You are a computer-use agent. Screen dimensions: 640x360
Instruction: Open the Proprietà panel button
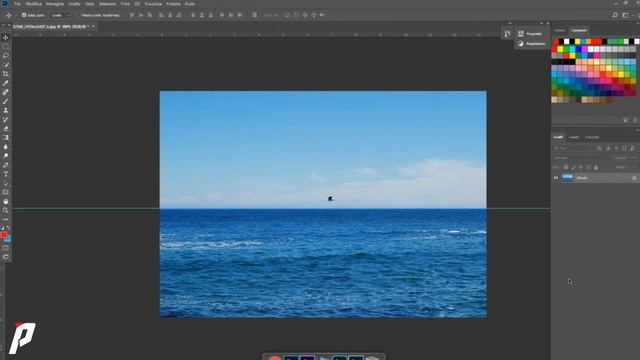tap(531, 34)
